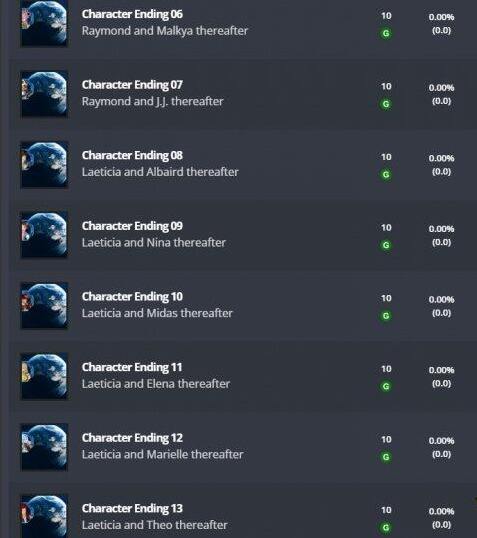477x538 pixels.
Task: Click the 0.00% rarity value for Ending 12
Action: pos(441,441)
